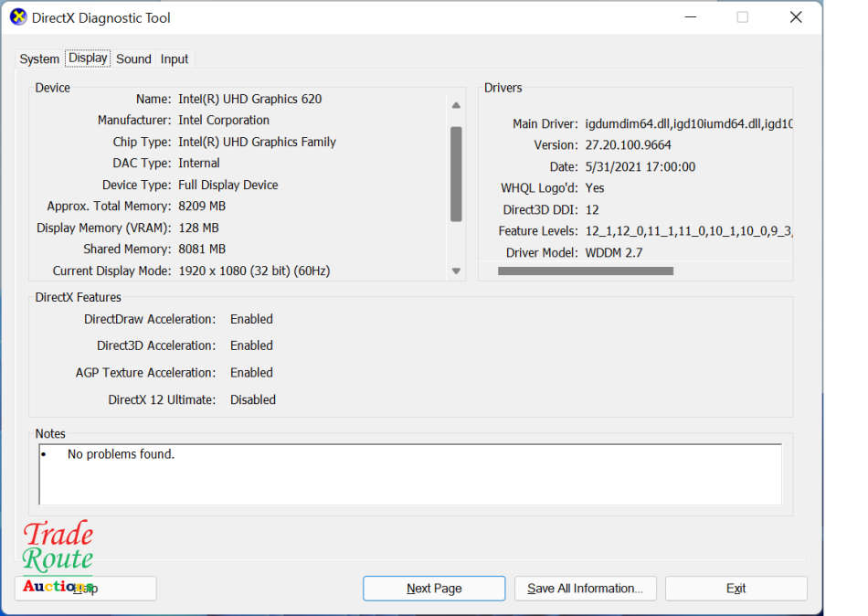Click the Device panel vertical scrollbar thumb
The width and height of the screenshot is (868, 616).
tap(456, 174)
